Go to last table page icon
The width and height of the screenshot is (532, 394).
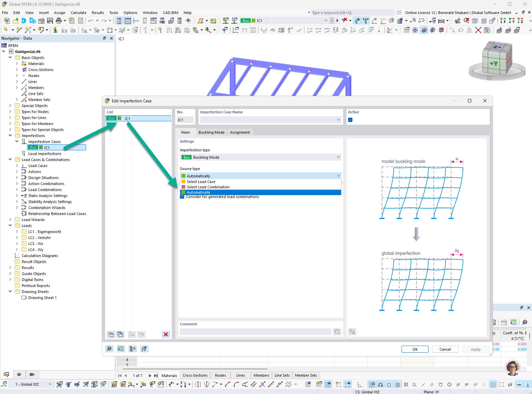pos(156,375)
